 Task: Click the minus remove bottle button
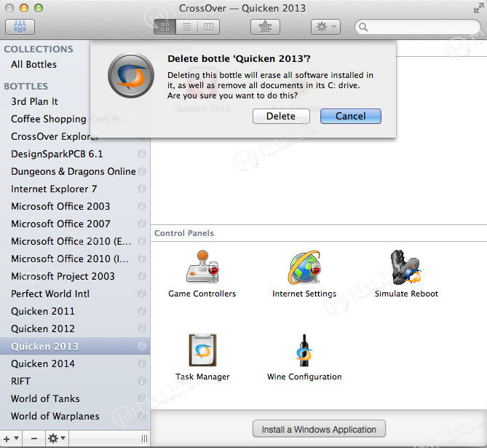click(x=34, y=439)
